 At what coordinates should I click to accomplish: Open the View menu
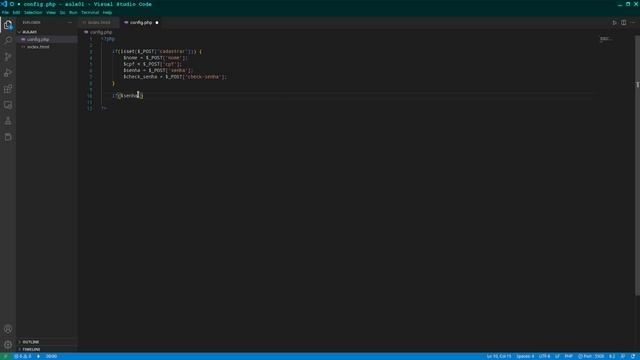point(51,13)
